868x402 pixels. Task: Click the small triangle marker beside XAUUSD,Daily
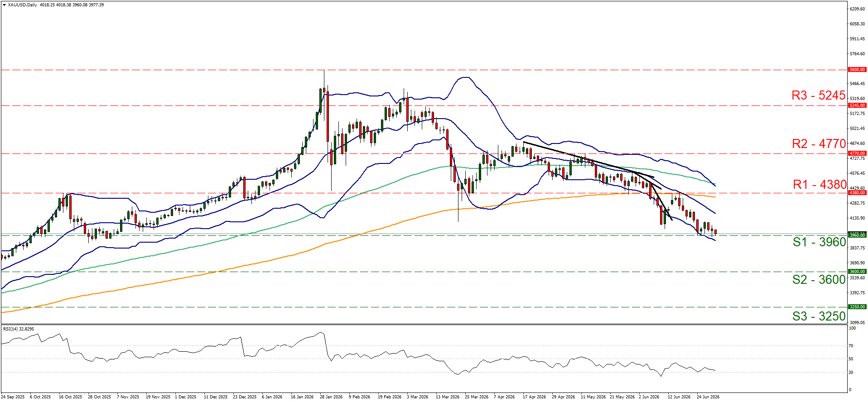click(x=5, y=5)
